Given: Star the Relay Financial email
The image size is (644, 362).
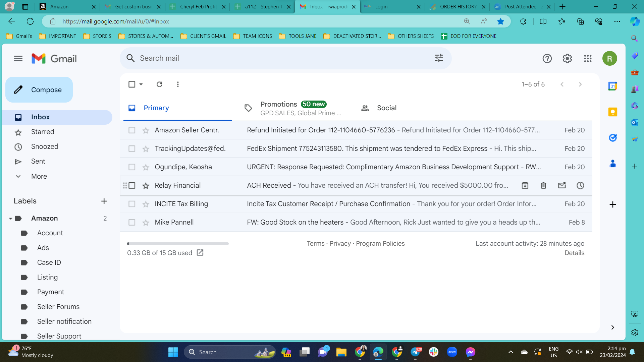Looking at the screenshot, I should pos(146,185).
